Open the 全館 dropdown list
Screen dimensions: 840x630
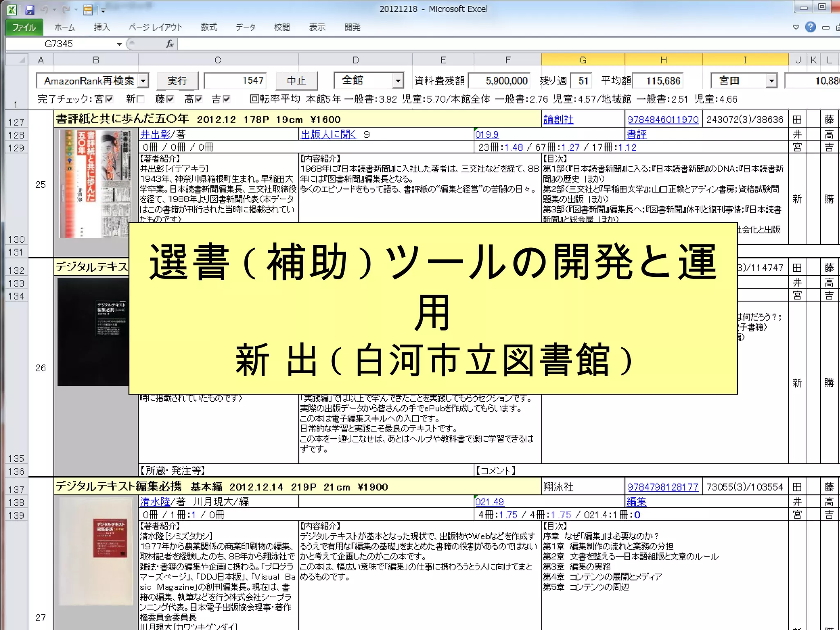coord(397,81)
